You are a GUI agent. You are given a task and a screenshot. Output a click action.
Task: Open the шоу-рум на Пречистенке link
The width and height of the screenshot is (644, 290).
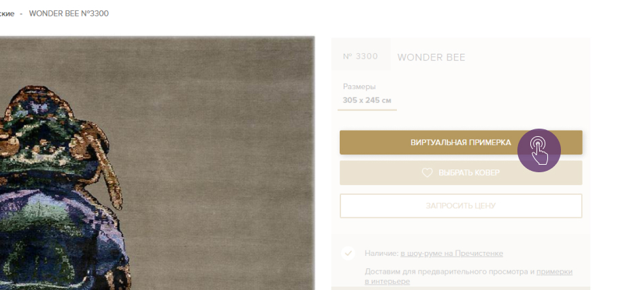(452, 253)
